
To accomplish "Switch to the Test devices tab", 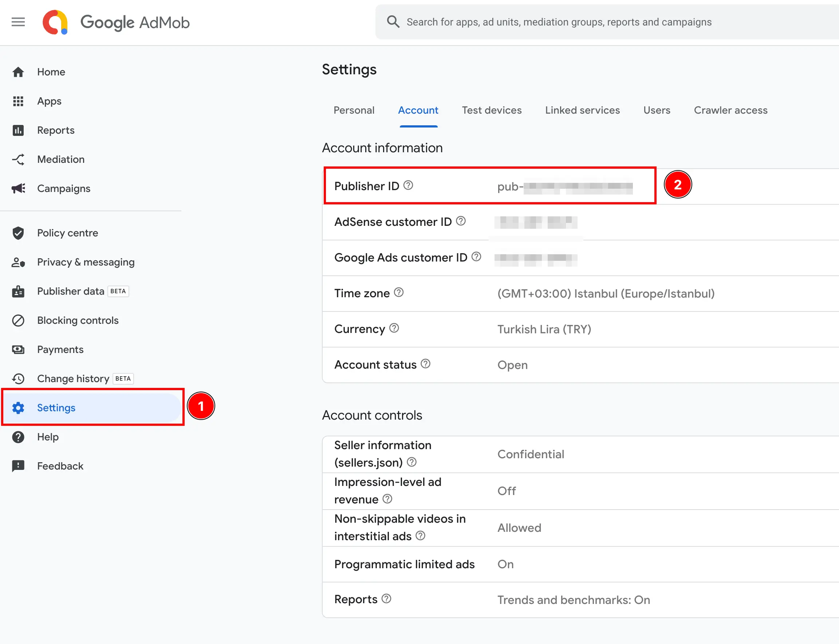I will [x=492, y=110].
